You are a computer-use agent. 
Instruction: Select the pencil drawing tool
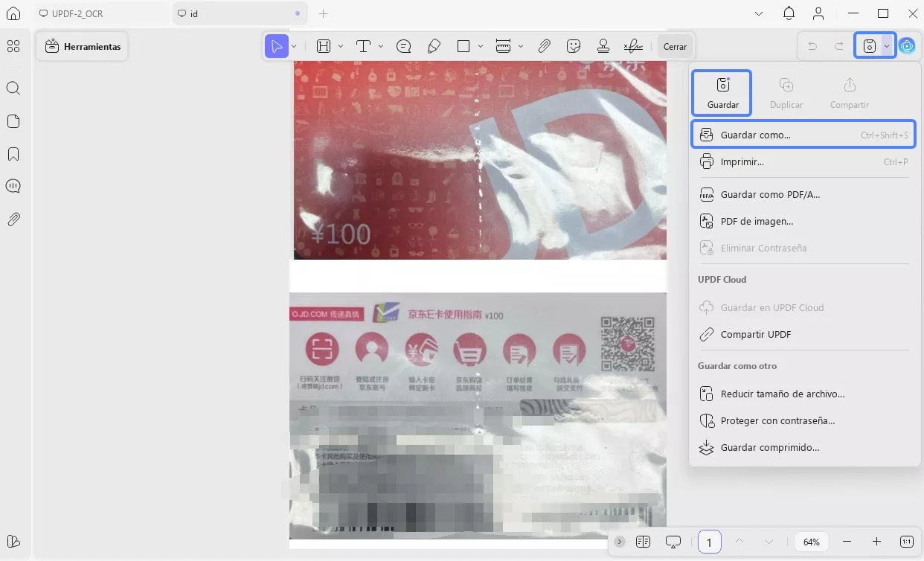click(434, 46)
